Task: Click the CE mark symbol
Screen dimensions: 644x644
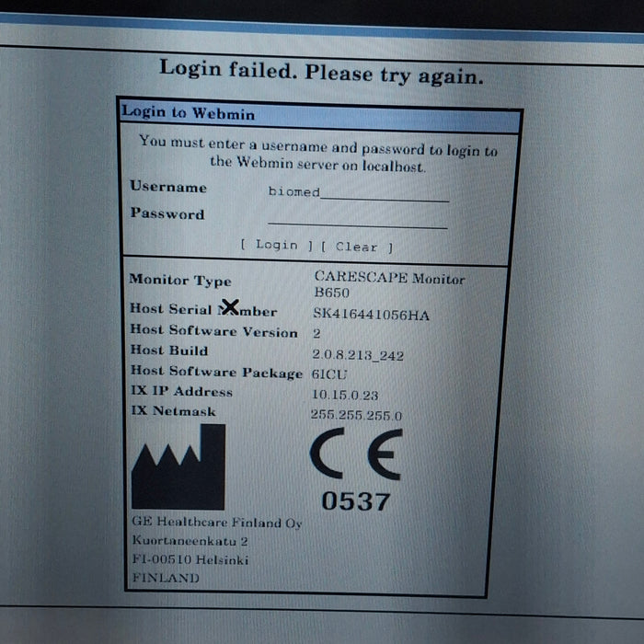Action: 355,455
